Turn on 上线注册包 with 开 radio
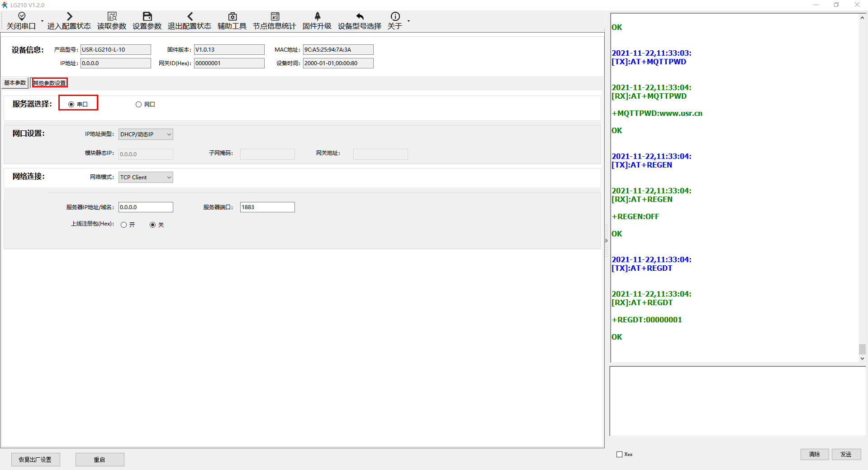 click(x=124, y=225)
